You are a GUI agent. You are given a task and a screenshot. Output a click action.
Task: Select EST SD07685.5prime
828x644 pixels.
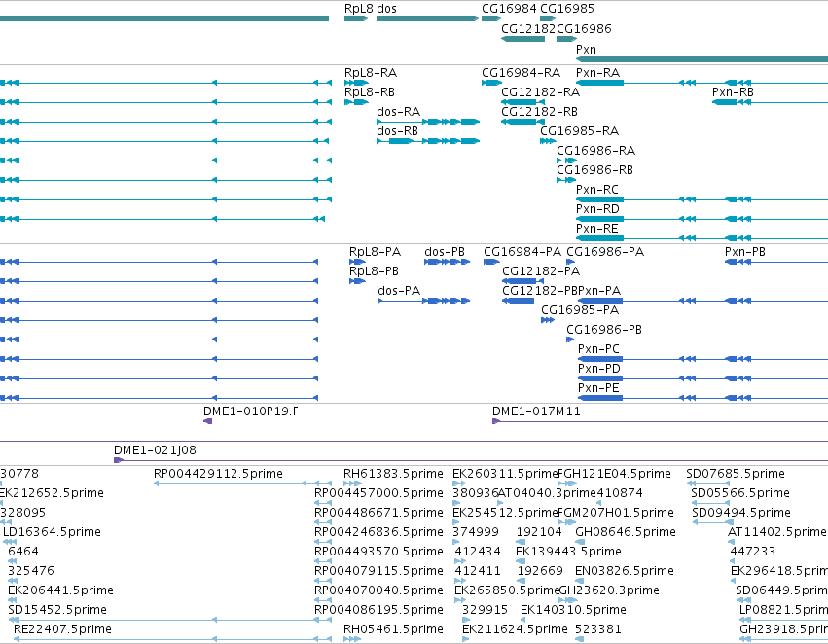736,474
